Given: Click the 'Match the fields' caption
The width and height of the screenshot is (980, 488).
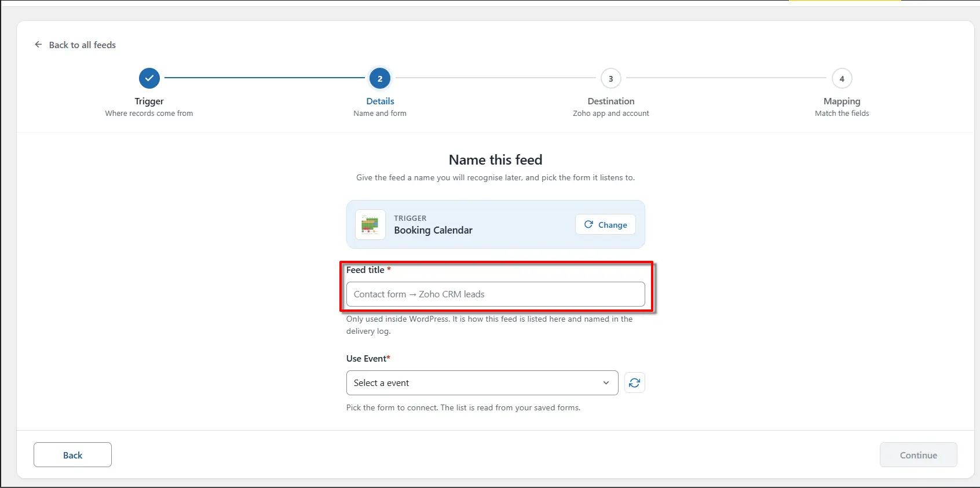Looking at the screenshot, I should [x=842, y=114].
